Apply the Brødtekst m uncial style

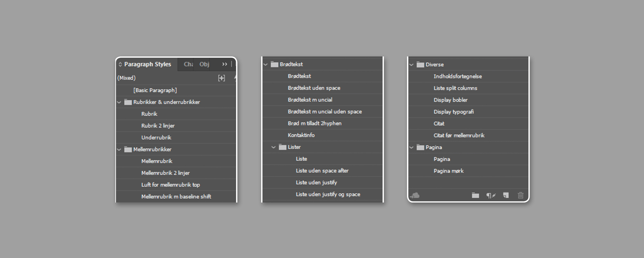pos(310,100)
